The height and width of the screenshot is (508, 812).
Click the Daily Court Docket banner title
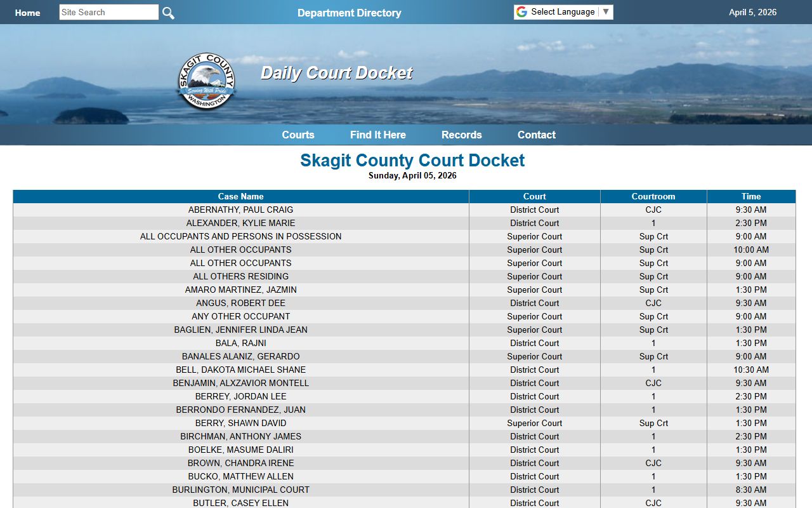tap(337, 73)
